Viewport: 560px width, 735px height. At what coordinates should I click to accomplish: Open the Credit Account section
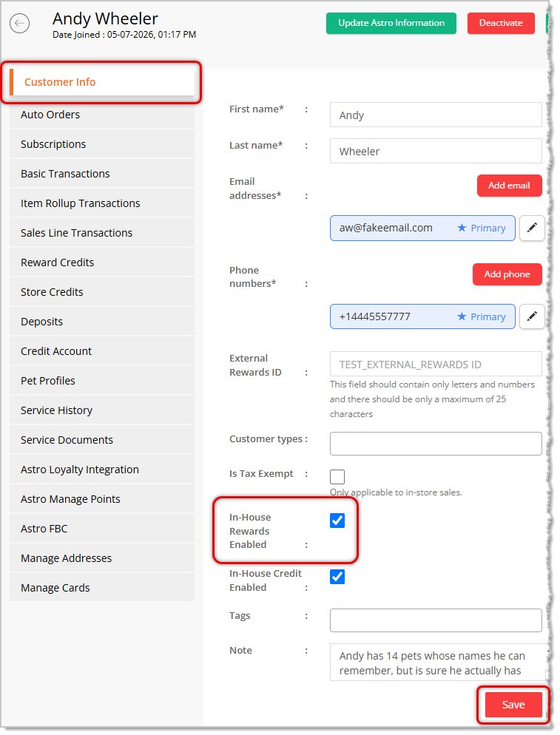click(102, 351)
